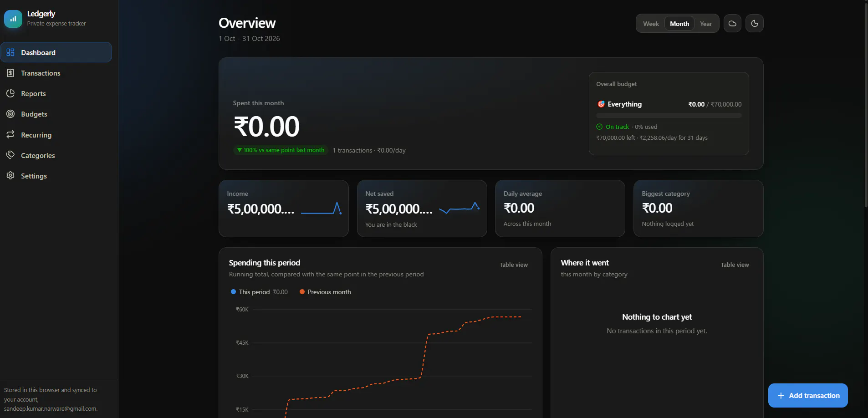Click the Daily average card
The image size is (868, 418).
[x=560, y=209]
